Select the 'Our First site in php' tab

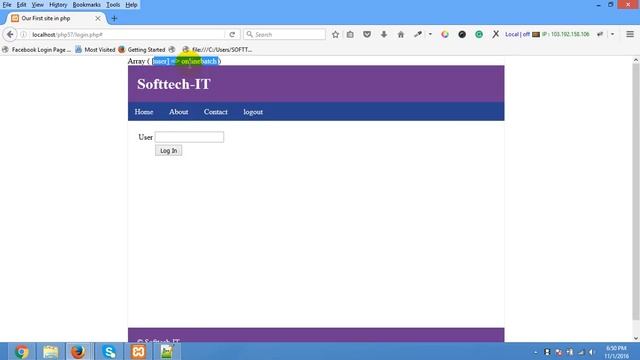coord(55,18)
